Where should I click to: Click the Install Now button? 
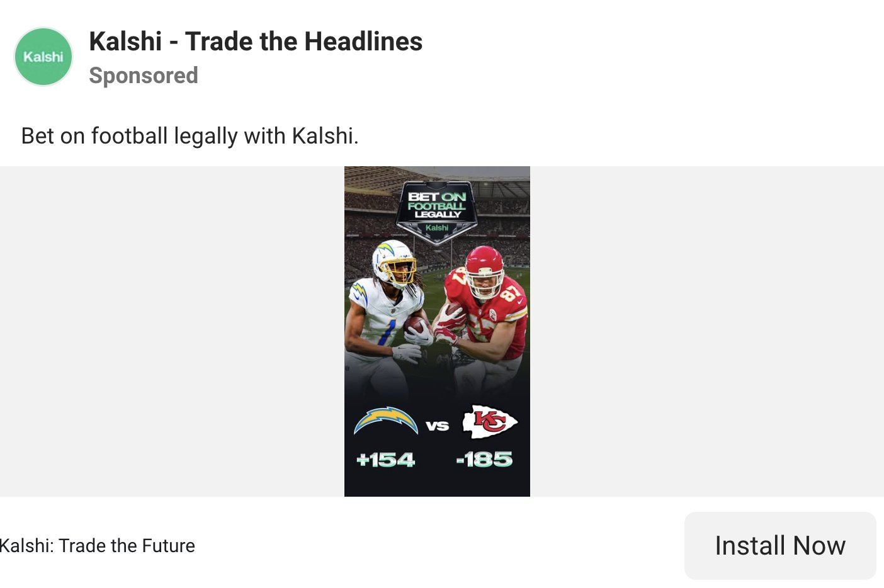780,545
